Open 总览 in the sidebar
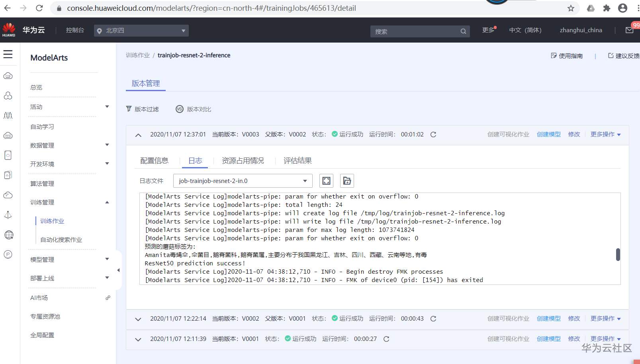This screenshot has width=640, height=364. [x=36, y=87]
